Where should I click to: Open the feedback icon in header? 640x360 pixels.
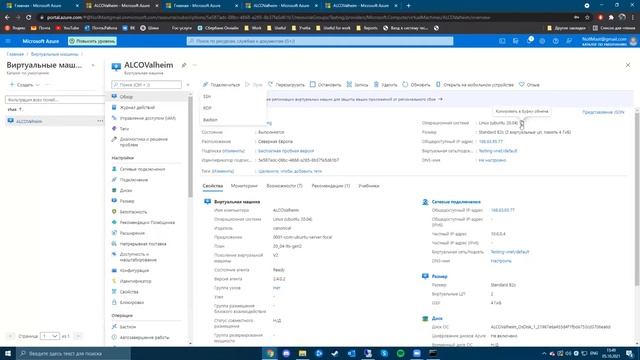pos(569,41)
